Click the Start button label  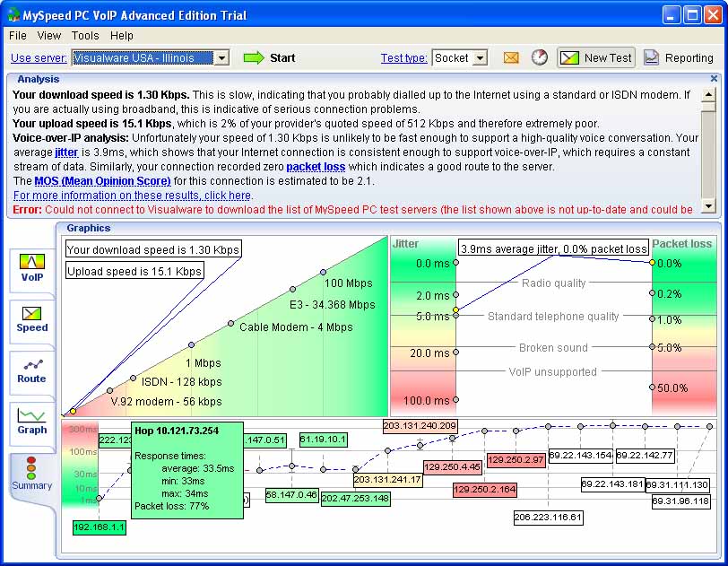(282, 58)
